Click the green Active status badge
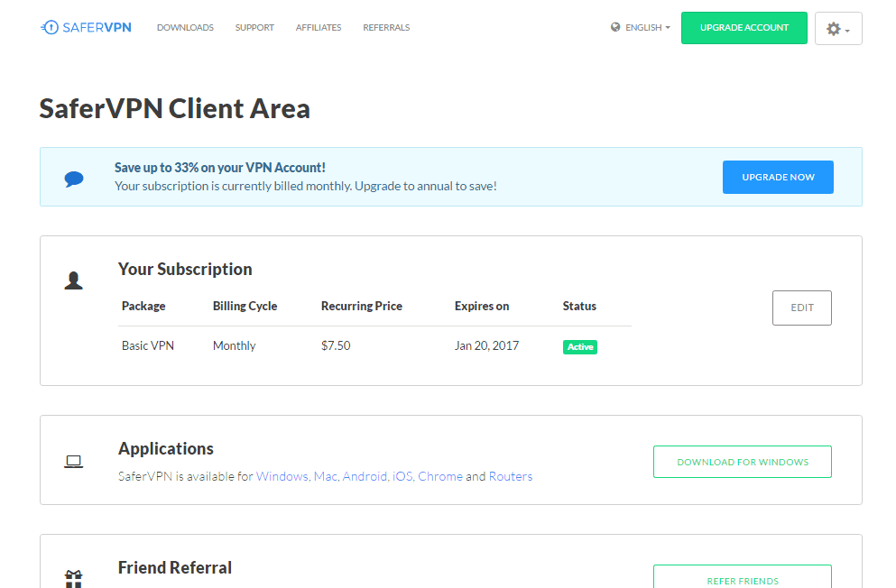The image size is (896, 588). pos(580,347)
